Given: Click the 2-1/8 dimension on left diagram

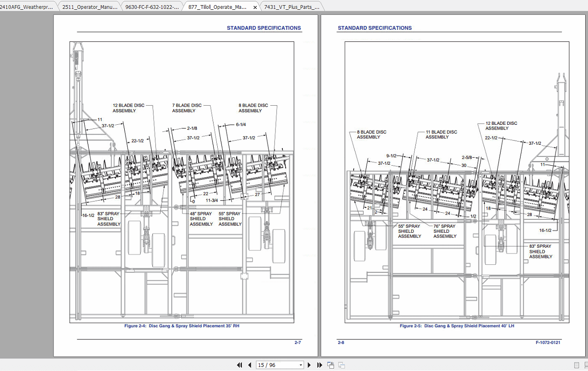Looking at the screenshot, I should [192, 128].
